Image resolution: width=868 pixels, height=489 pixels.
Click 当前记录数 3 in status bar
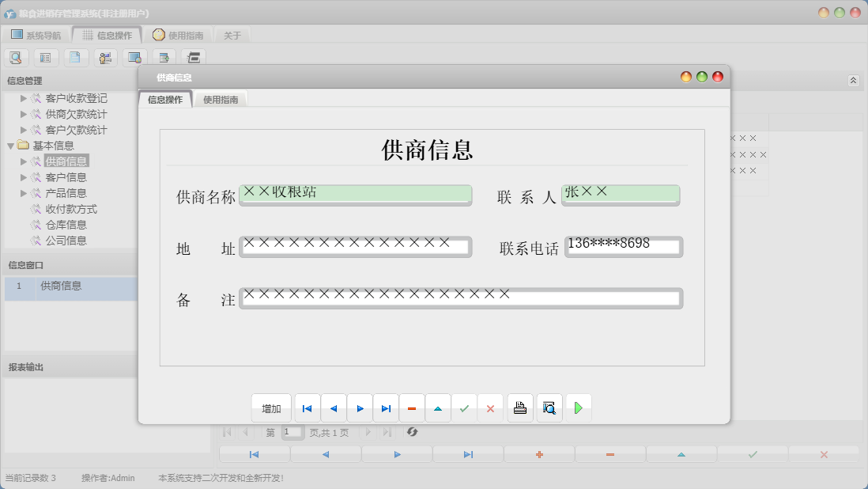click(x=31, y=478)
